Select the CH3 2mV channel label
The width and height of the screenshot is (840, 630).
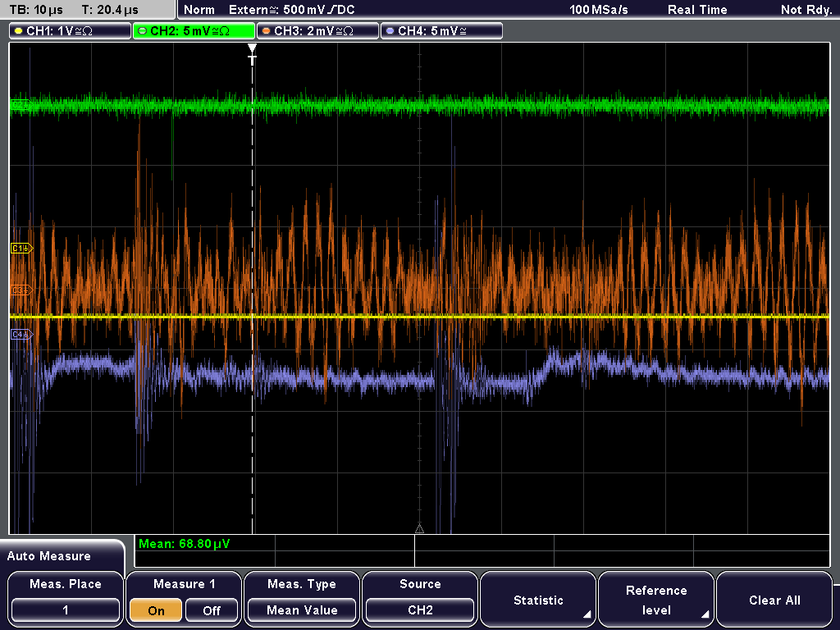pyautogui.click(x=317, y=31)
